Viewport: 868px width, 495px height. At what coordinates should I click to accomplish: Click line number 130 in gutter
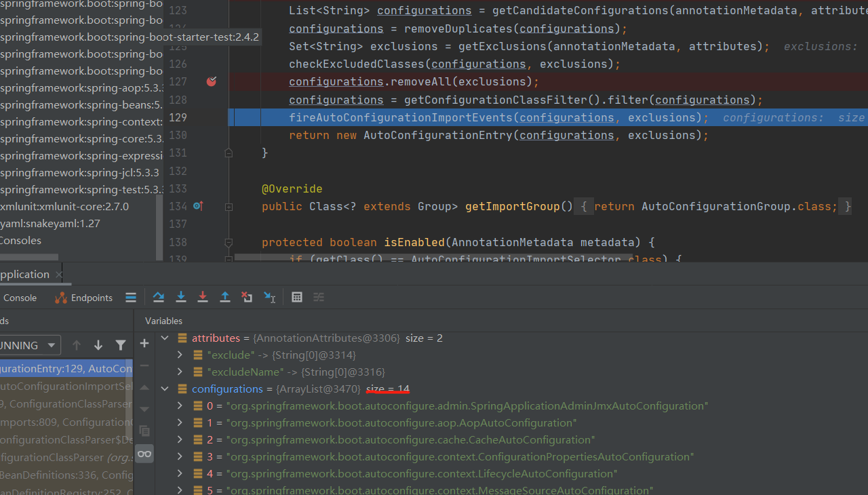coord(178,135)
